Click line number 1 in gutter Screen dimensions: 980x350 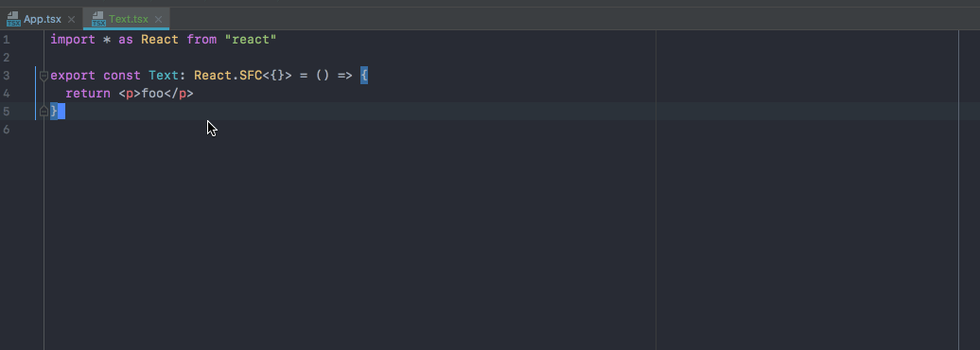(6, 40)
